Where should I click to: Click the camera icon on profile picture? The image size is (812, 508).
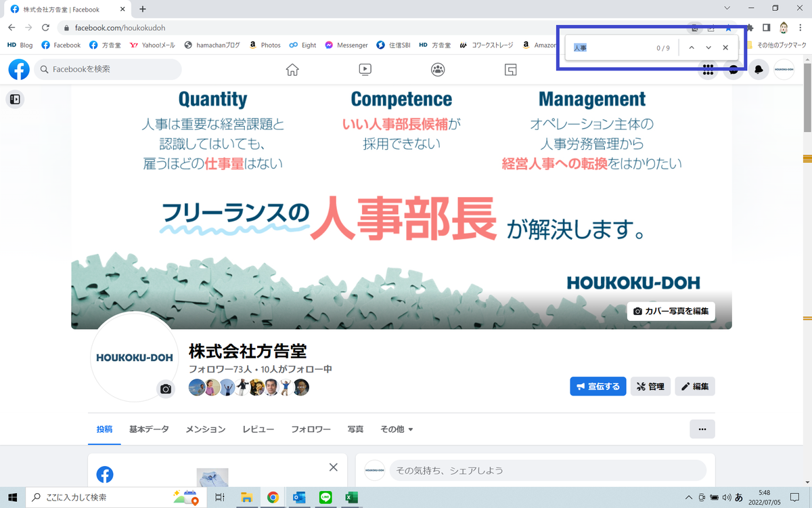tap(165, 389)
